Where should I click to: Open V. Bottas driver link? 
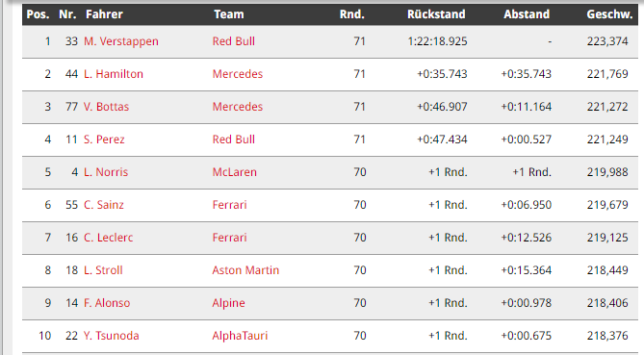pyautogui.click(x=107, y=107)
